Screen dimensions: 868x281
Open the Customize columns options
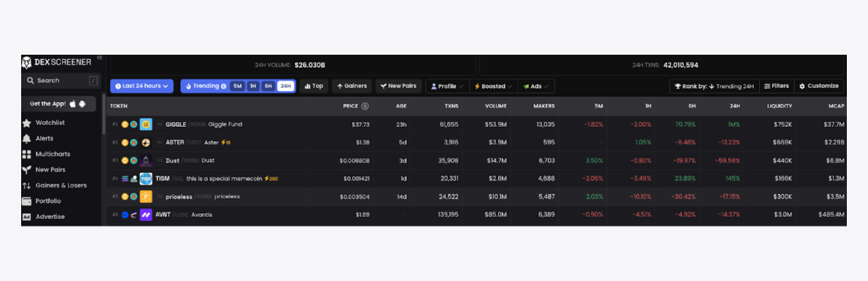pyautogui.click(x=819, y=86)
